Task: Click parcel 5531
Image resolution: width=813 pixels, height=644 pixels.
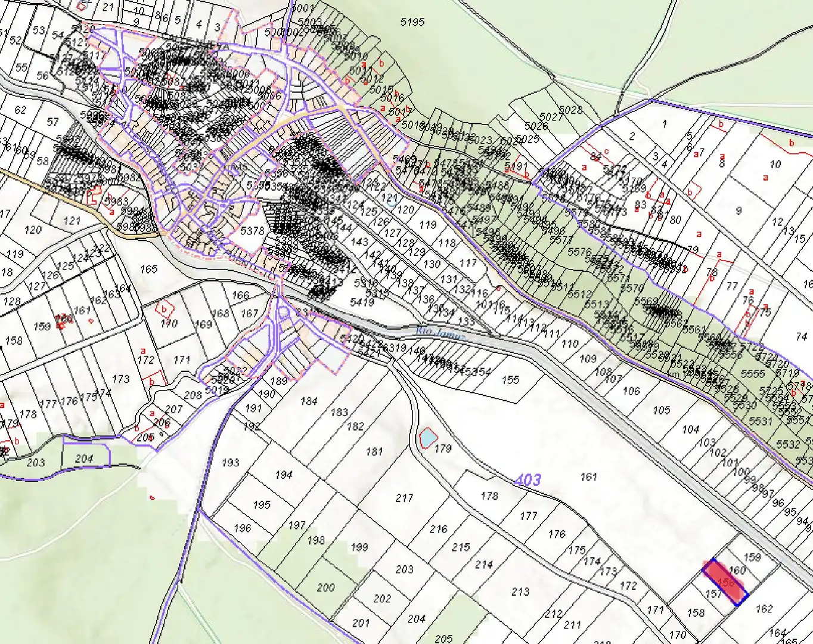Action: pos(761,421)
